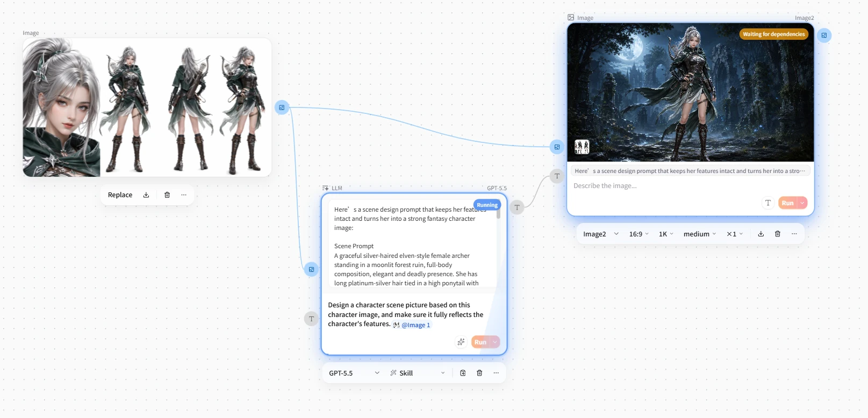The width and height of the screenshot is (868, 418).
Task: Download the Image2 generated result
Action: pyautogui.click(x=761, y=234)
